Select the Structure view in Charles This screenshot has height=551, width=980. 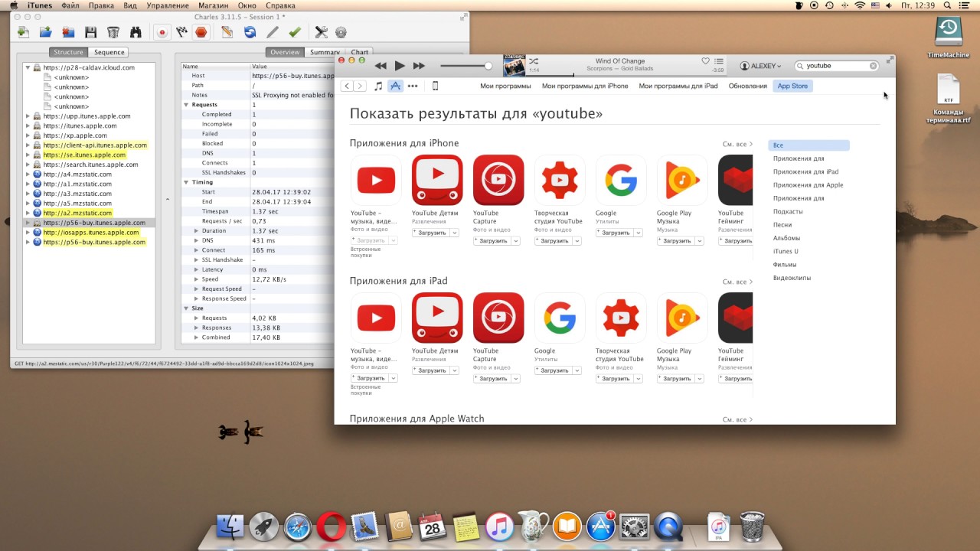(68, 52)
